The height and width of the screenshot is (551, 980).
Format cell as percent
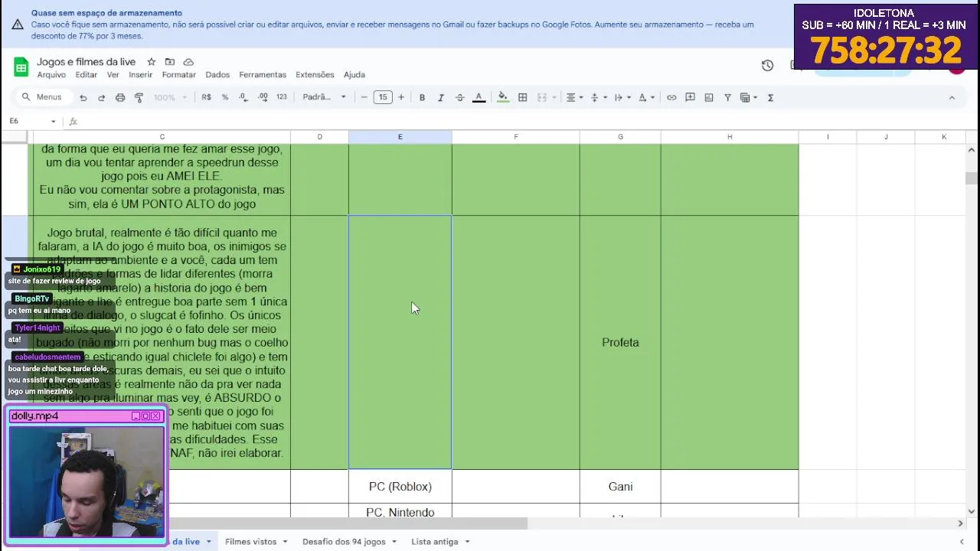(225, 97)
